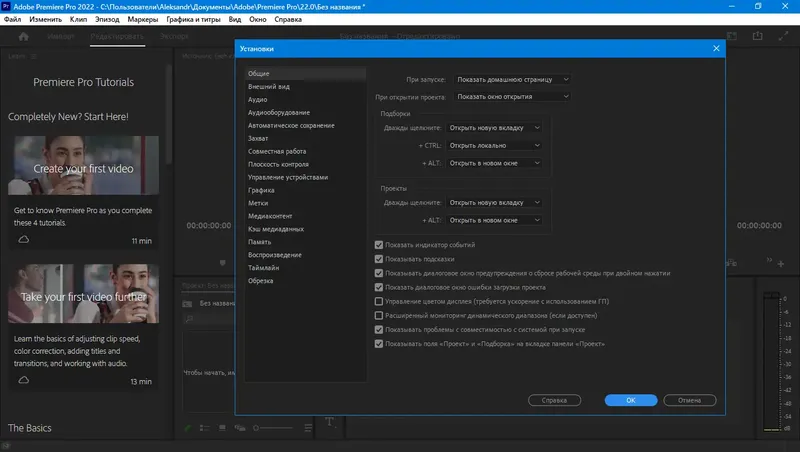
Task: Select Графика preferences category
Action: pyautogui.click(x=305, y=190)
